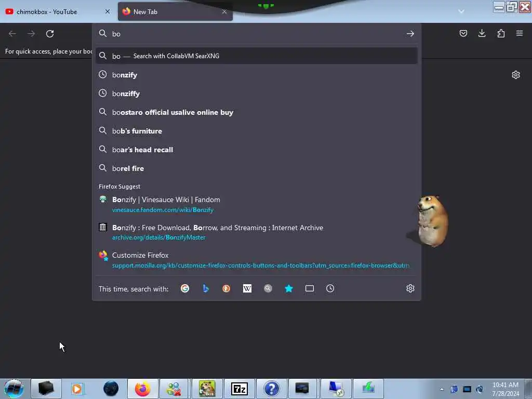532x399 pixels.
Task: Select 'Search with CollabVM SearXNG' row
Action: 257,56
